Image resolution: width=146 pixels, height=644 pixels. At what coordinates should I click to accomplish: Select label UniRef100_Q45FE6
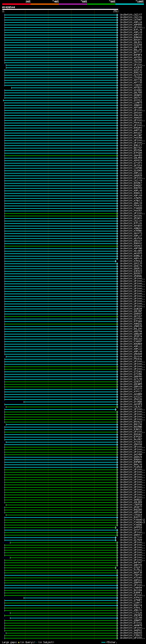[x=131, y=527]
